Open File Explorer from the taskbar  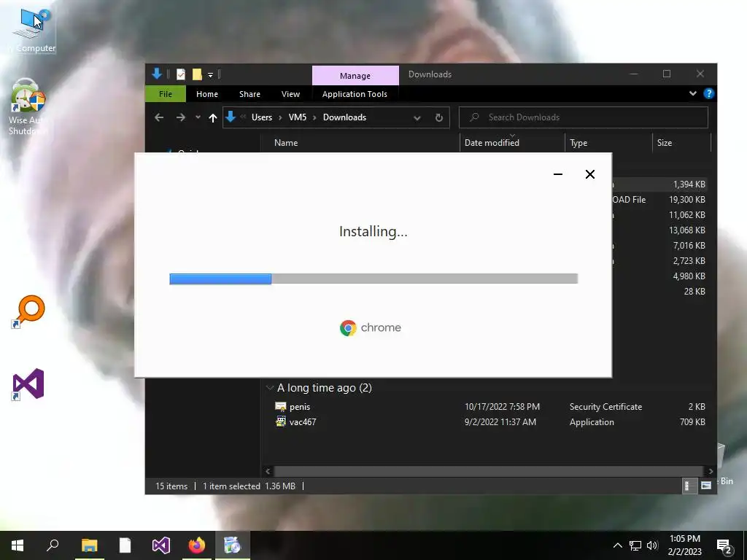89,545
